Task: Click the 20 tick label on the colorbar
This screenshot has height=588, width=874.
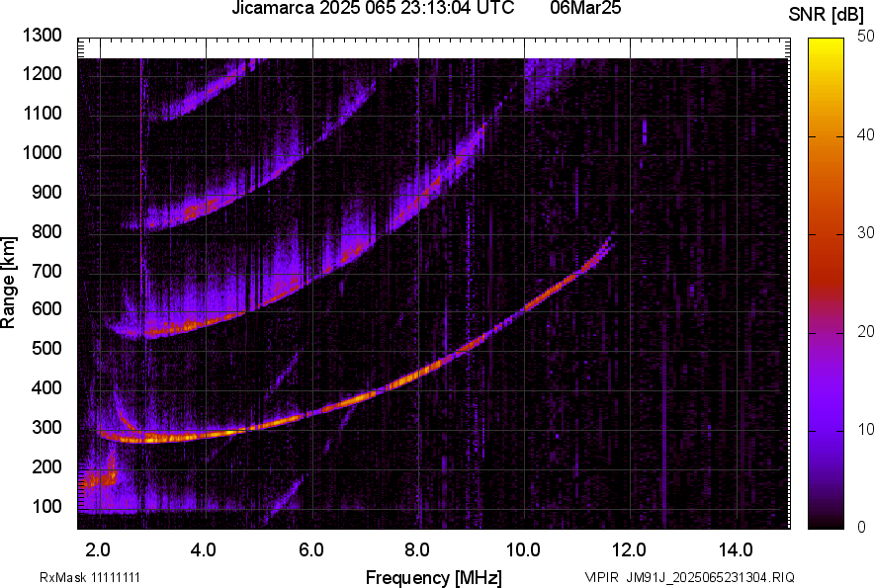Action: (x=865, y=331)
